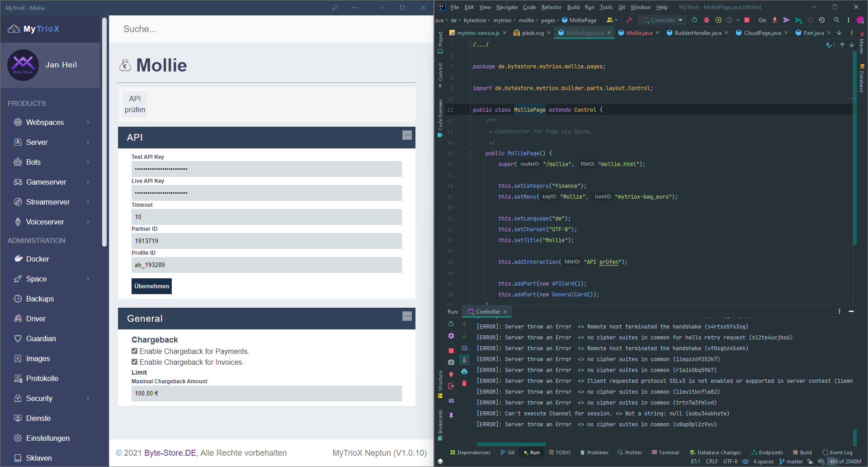Switch to BuilderHandler.java tab
868x467 pixels.
[x=698, y=33]
